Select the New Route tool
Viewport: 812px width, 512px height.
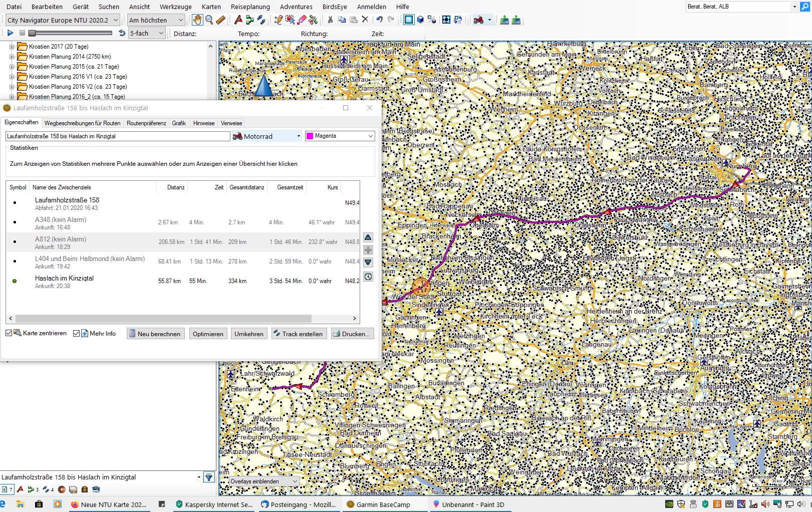[249, 20]
